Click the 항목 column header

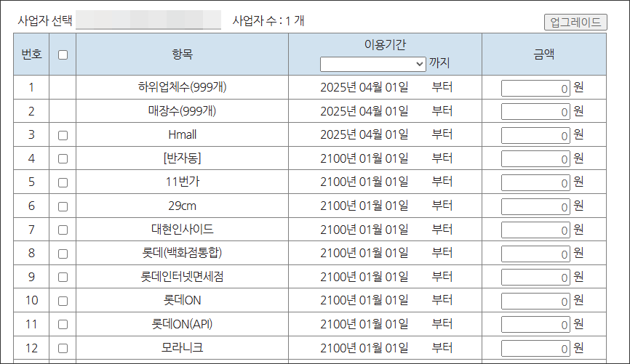coord(182,54)
